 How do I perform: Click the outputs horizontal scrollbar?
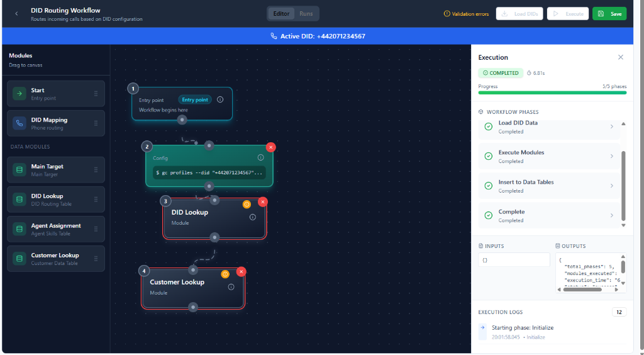pyautogui.click(x=582, y=290)
